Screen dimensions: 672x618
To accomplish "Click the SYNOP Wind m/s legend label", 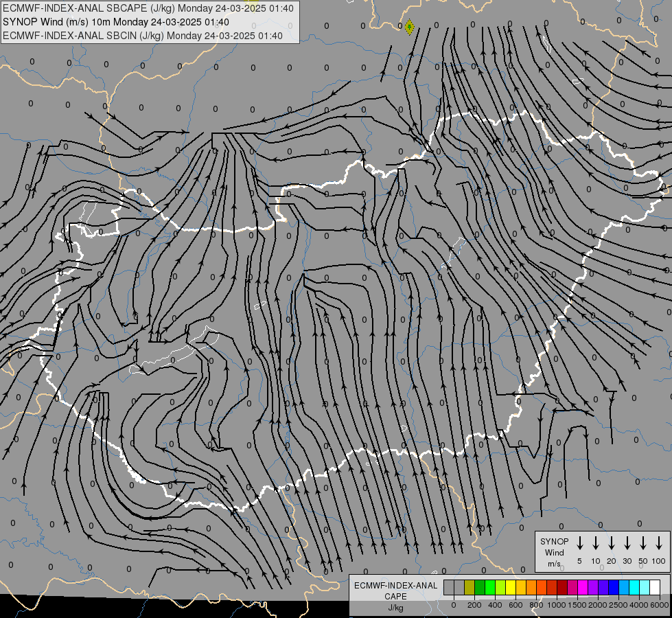I will [554, 552].
